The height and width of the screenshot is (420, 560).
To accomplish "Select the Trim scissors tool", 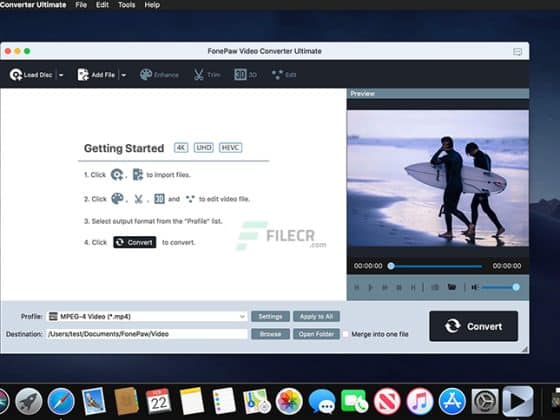I will (x=206, y=75).
